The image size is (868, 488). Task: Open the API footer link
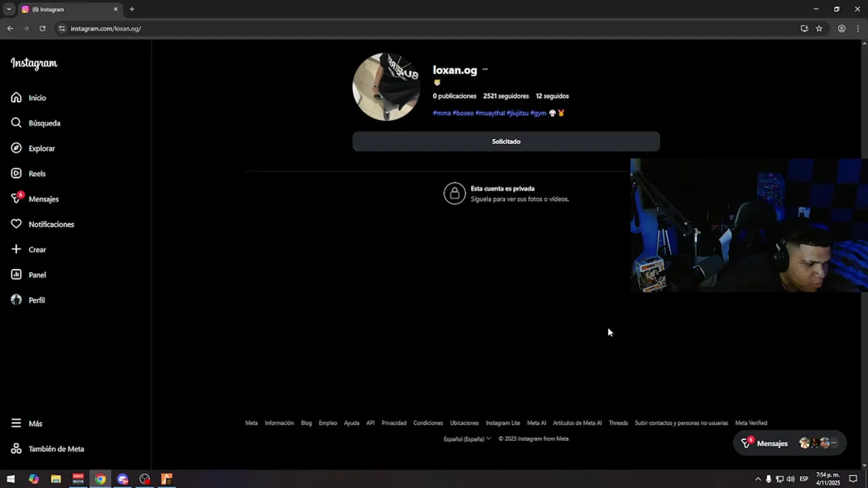tap(370, 423)
